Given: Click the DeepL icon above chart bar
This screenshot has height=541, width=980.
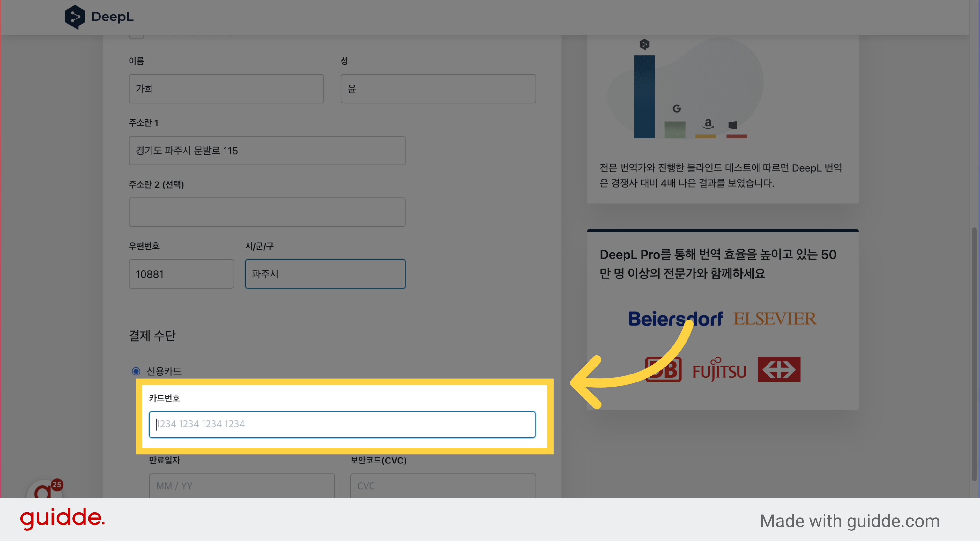Looking at the screenshot, I should click(644, 45).
